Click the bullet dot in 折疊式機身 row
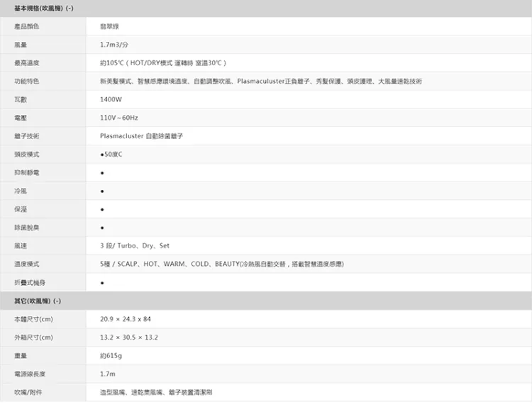This screenshot has width=532, height=412. (x=103, y=283)
